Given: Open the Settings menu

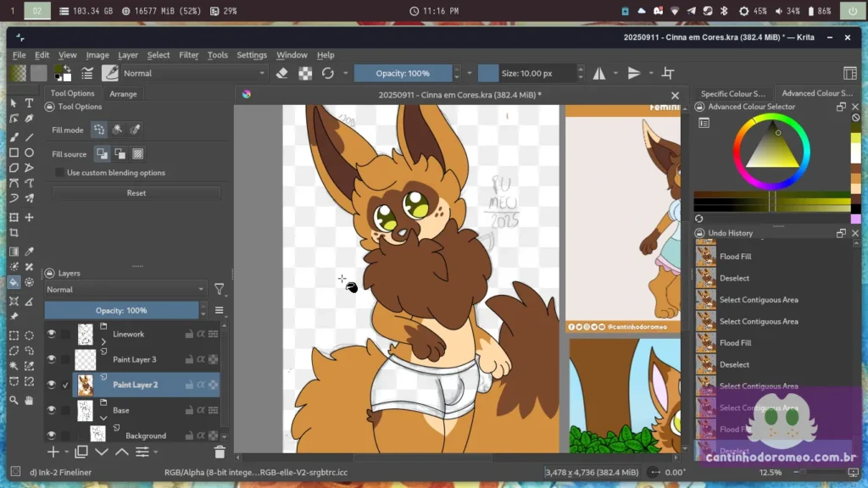Looking at the screenshot, I should pos(252,55).
